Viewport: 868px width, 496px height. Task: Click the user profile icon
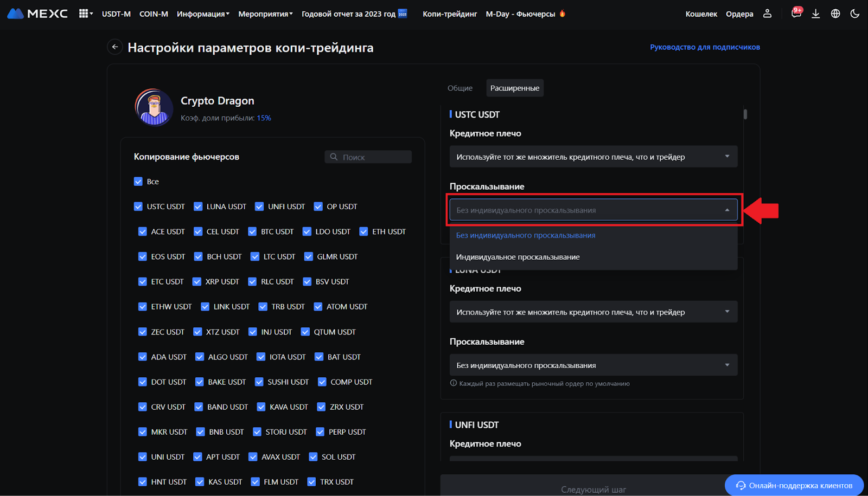pyautogui.click(x=767, y=14)
